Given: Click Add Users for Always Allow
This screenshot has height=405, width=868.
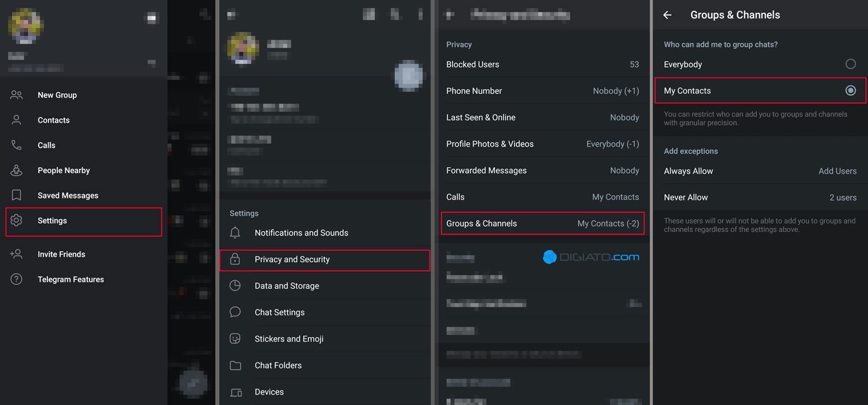Looking at the screenshot, I should click(837, 171).
